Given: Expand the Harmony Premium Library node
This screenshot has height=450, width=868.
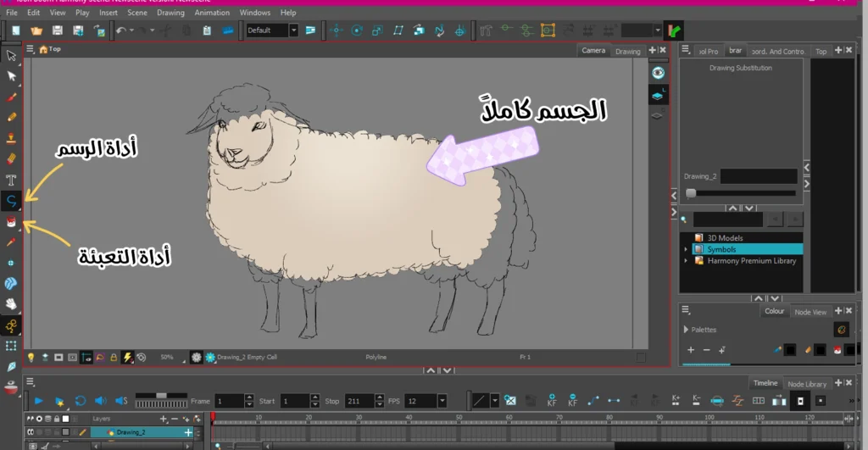Looking at the screenshot, I should pos(686,261).
